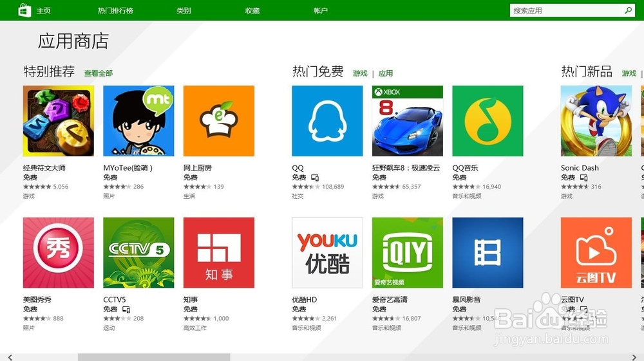Click the 优酷HD title text
Viewport: 644px width, 361px height.
click(305, 299)
